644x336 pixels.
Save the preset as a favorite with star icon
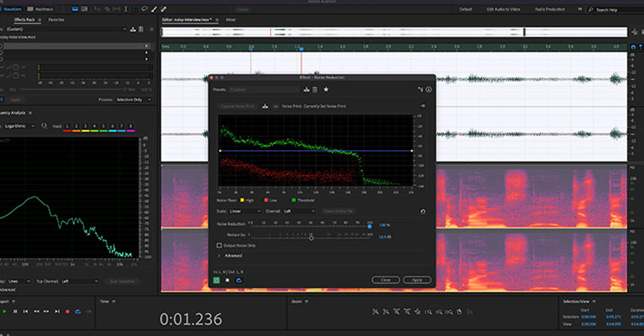click(326, 89)
